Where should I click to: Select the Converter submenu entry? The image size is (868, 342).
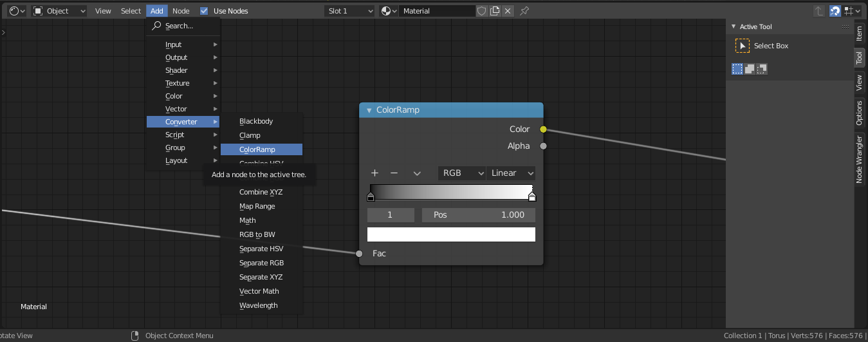183,122
